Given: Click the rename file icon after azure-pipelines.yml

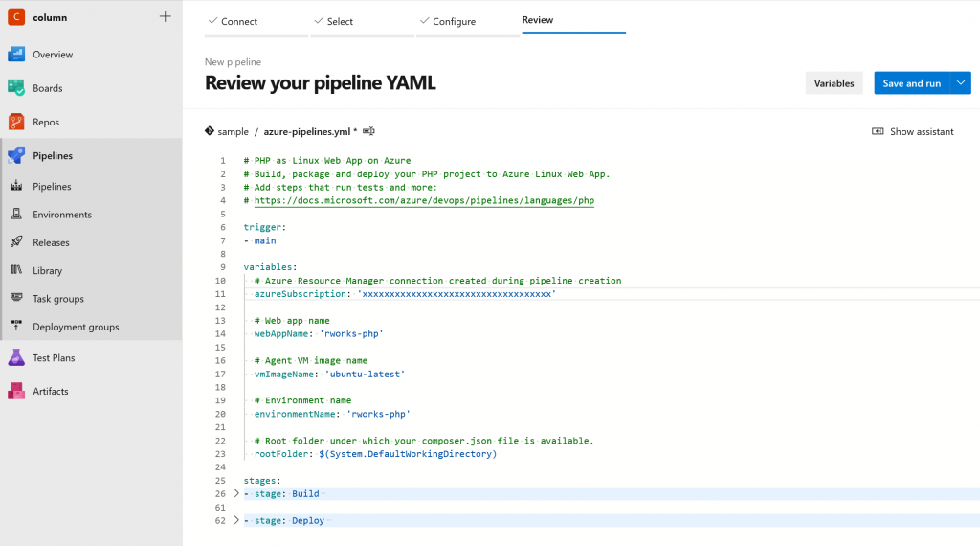Looking at the screenshot, I should [x=368, y=130].
